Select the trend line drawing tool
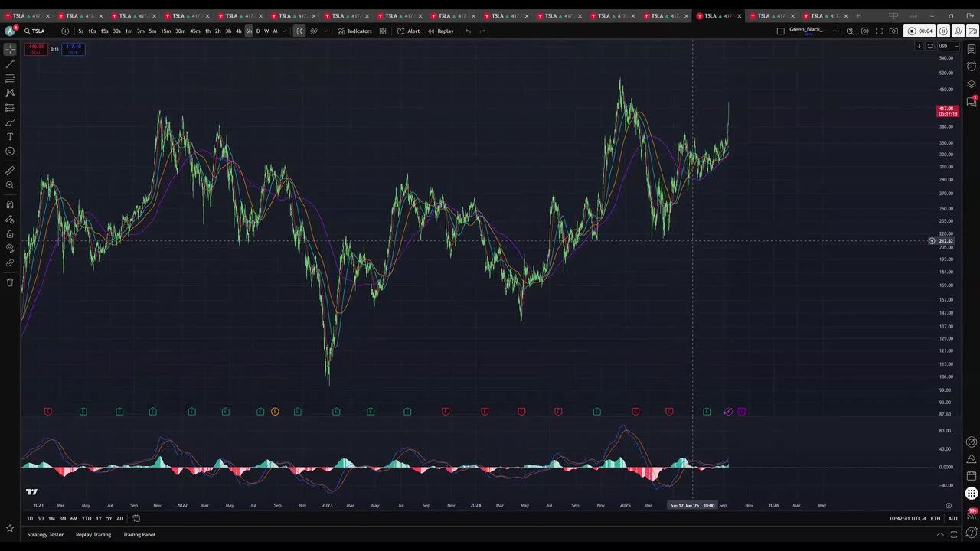The height and width of the screenshot is (551, 980). tap(10, 64)
